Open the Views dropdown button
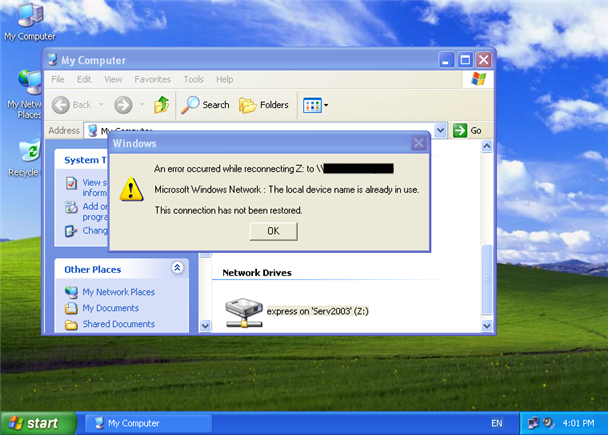The width and height of the screenshot is (608, 435). [316, 105]
